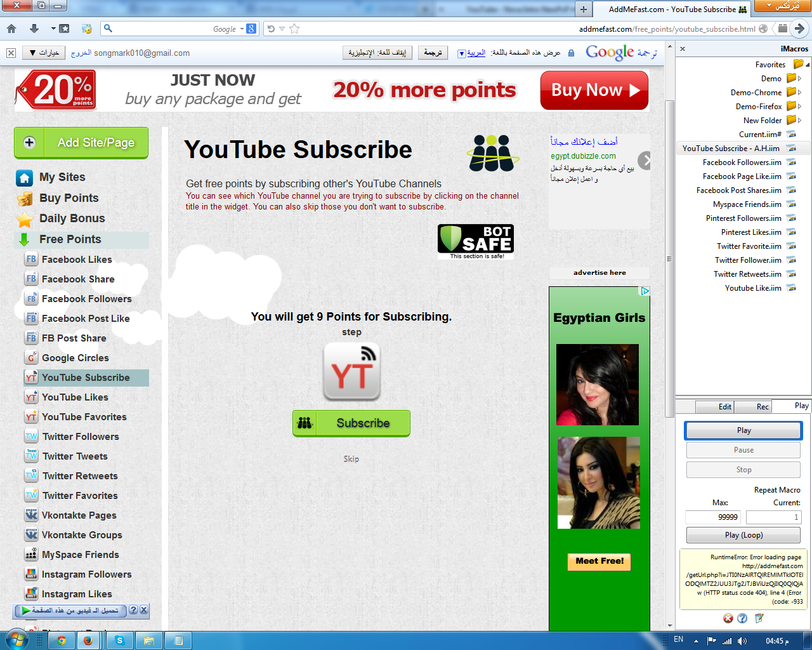Click the YT icon above the Subscribe button
Image resolution: width=812 pixels, height=650 pixels.
coord(351,370)
